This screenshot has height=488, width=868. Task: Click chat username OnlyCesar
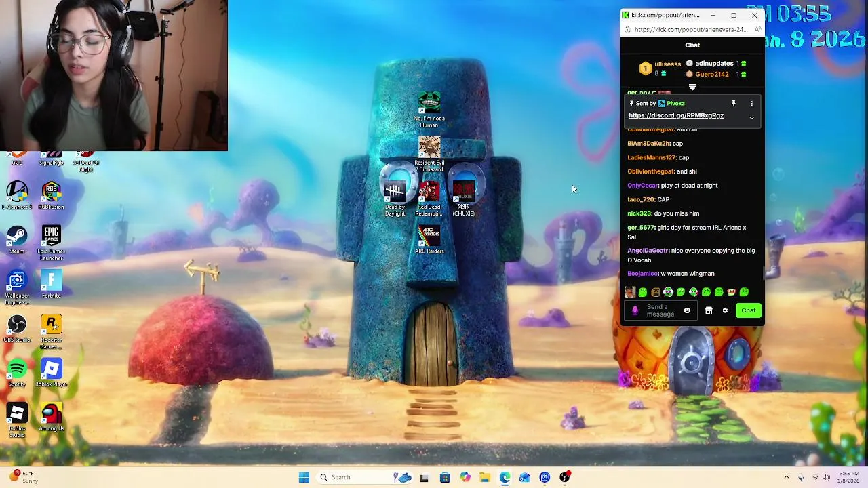point(643,186)
